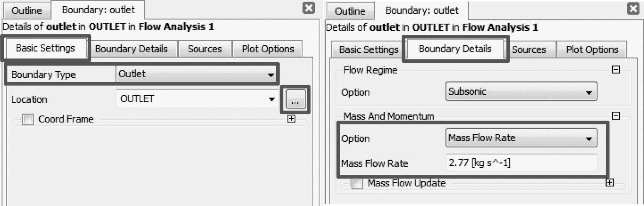Viewport: 644px width, 206px height.
Task: Switch to Outline tab in left panel
Action: point(26,10)
